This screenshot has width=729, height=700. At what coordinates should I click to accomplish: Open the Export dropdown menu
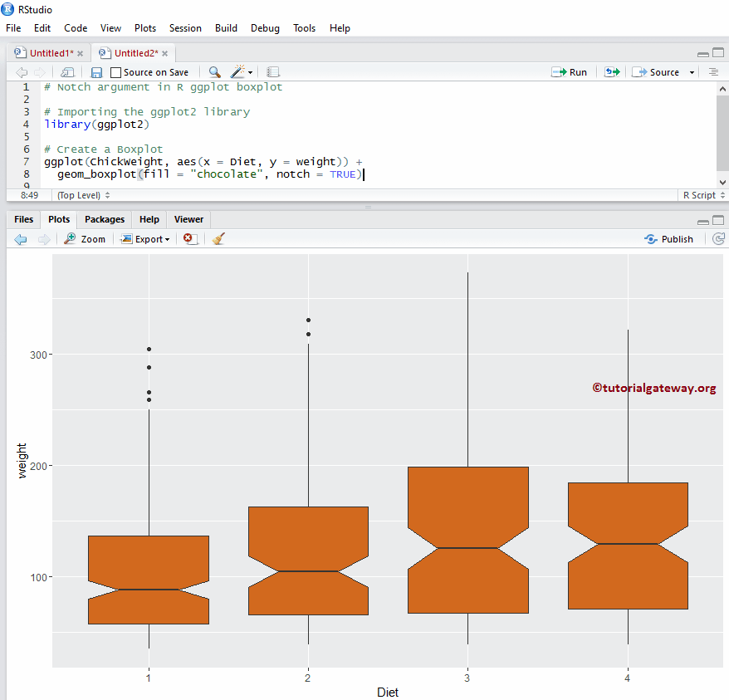click(145, 239)
